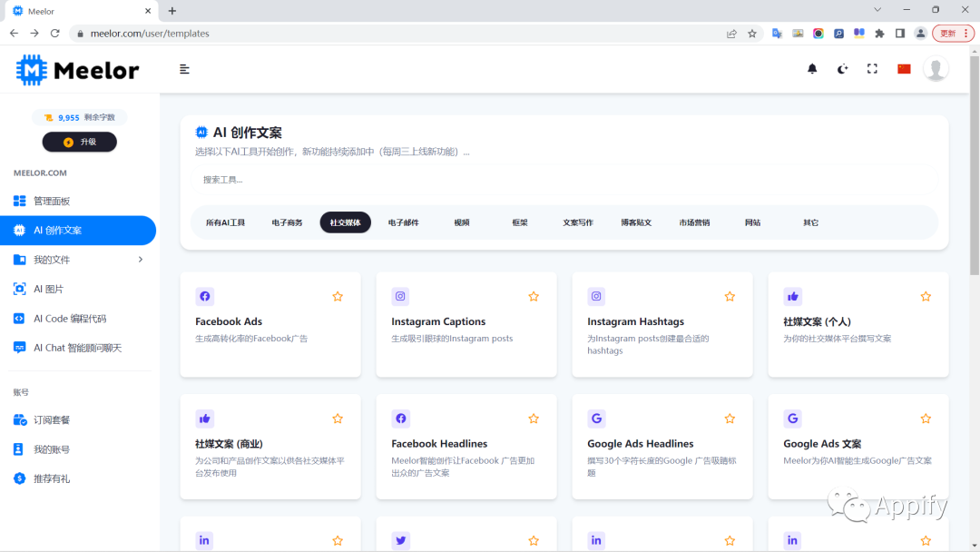Click the Meelor logo
980x552 pixels.
[x=77, y=70]
